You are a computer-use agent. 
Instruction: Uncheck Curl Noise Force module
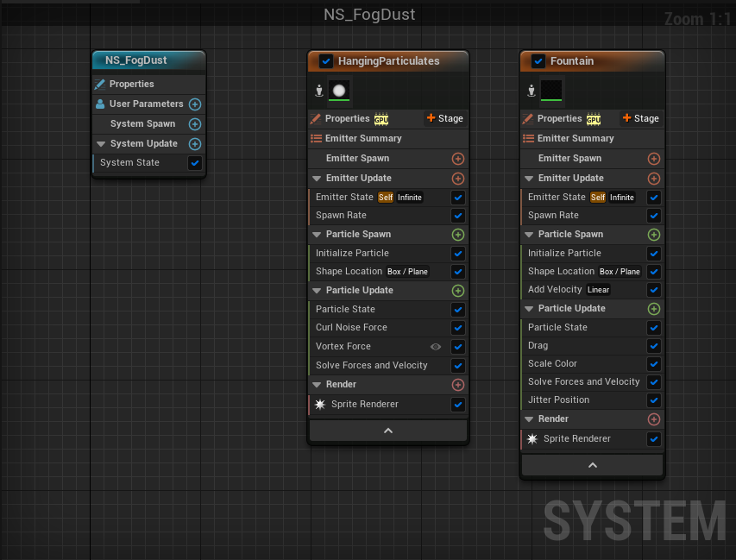click(x=458, y=328)
